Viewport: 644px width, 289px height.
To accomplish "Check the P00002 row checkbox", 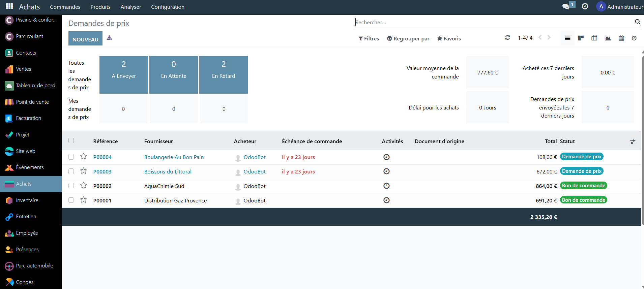I will tap(71, 186).
